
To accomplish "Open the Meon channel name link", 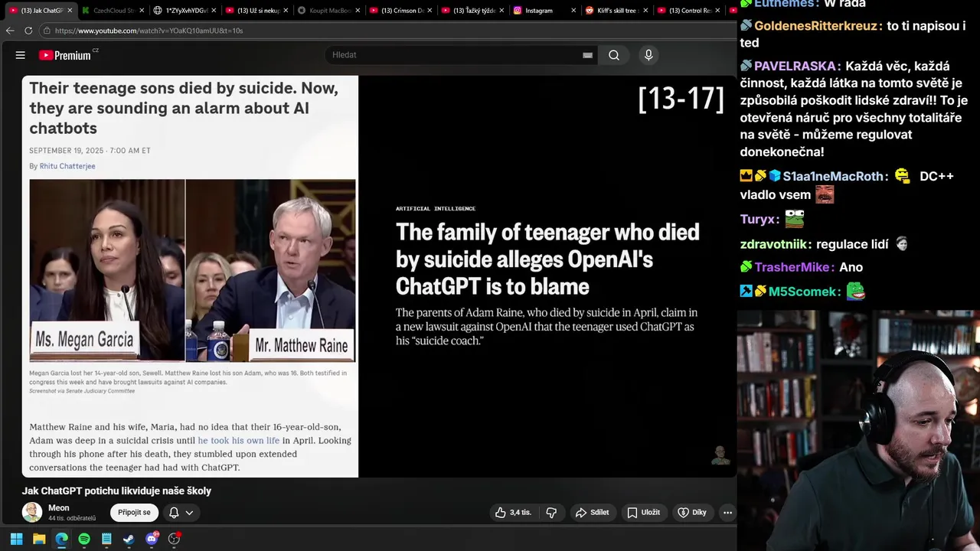I will coord(59,508).
